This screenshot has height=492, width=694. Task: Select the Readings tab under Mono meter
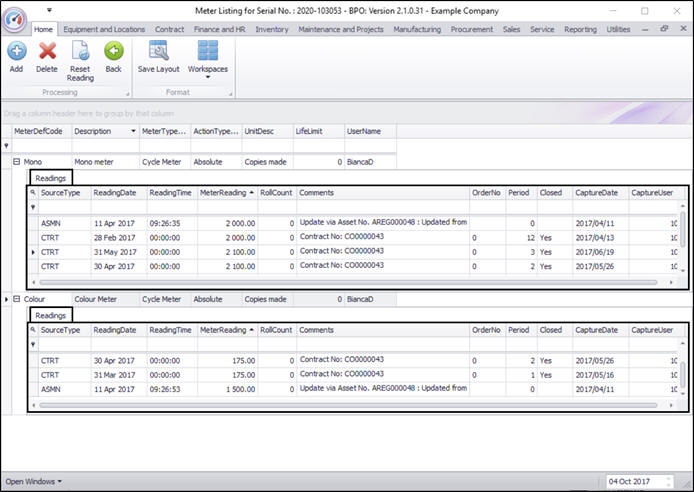50,177
